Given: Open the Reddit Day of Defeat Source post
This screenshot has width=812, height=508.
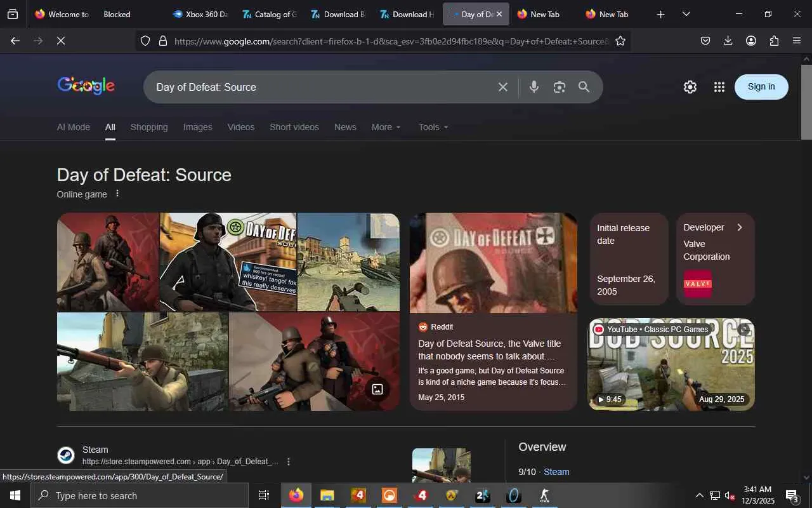Looking at the screenshot, I should coord(493,311).
